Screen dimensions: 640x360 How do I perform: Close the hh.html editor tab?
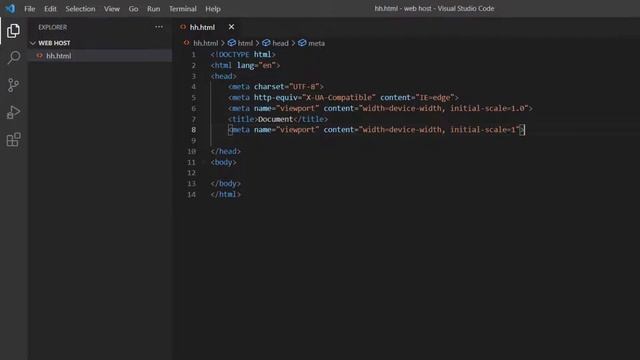[x=231, y=27]
